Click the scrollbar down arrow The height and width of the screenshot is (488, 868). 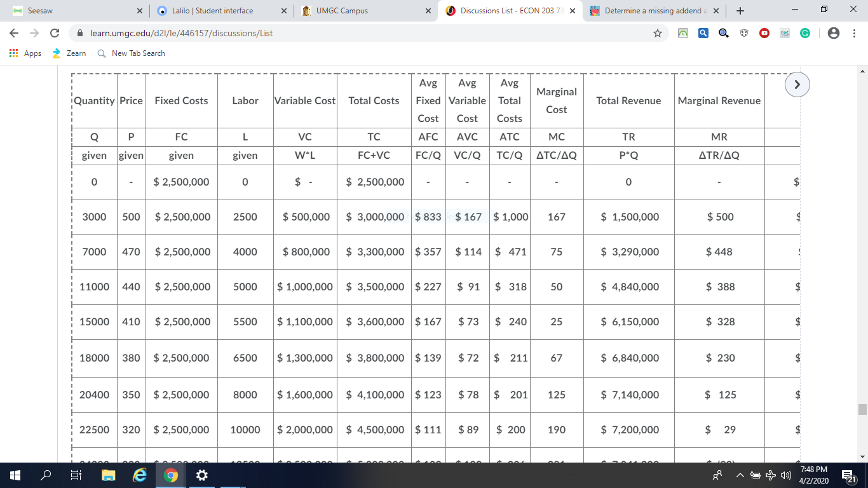click(x=862, y=457)
